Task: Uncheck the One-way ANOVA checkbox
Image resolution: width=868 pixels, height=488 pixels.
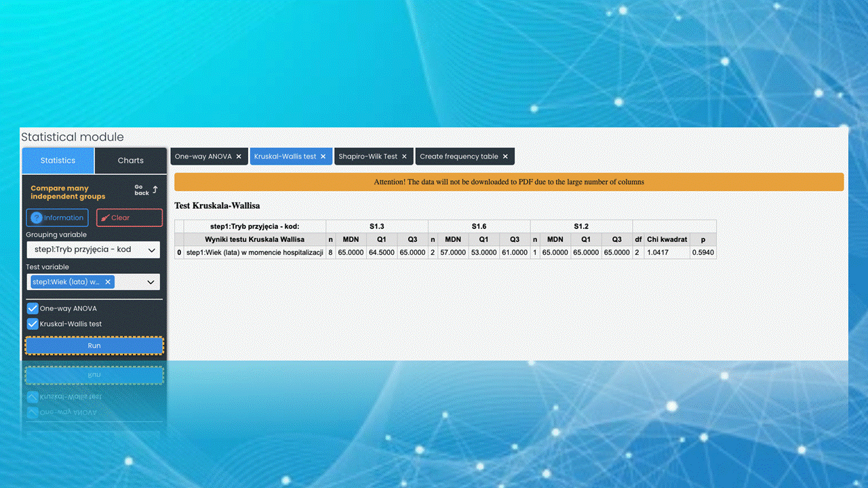Action: pyautogui.click(x=33, y=308)
